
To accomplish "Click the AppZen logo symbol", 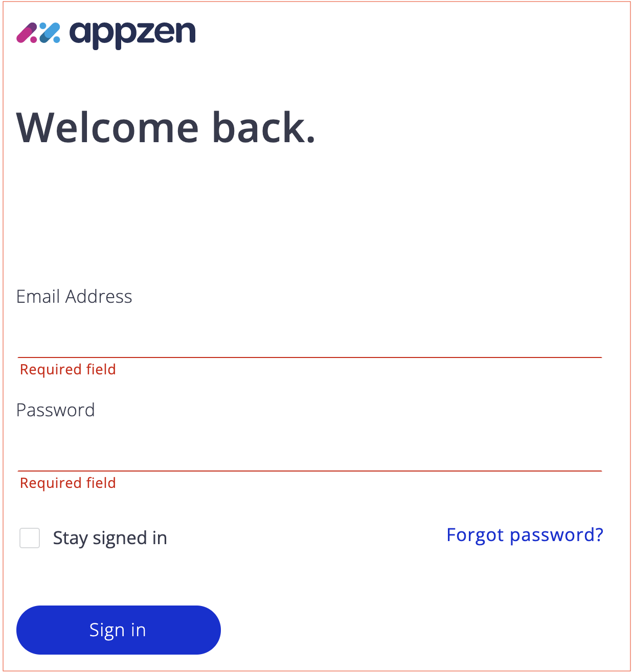I will pos(38,33).
